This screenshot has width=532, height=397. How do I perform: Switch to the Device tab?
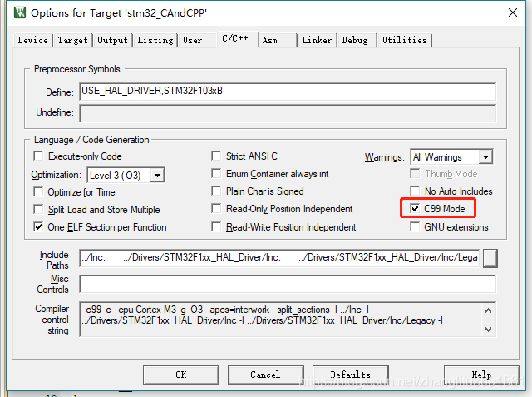pos(33,40)
